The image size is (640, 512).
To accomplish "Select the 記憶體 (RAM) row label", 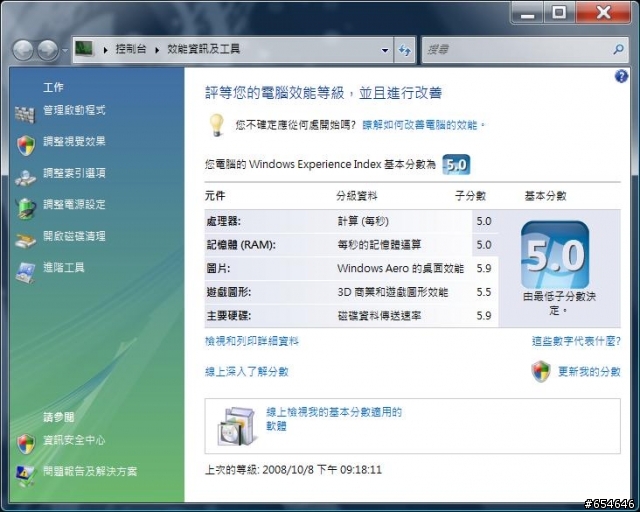I will pos(241,245).
